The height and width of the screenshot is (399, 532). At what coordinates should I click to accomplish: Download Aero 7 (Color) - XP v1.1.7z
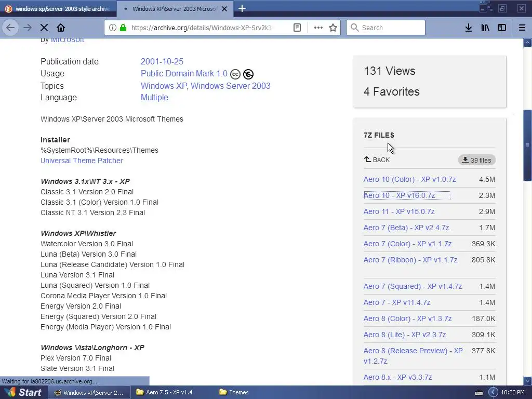(407, 244)
